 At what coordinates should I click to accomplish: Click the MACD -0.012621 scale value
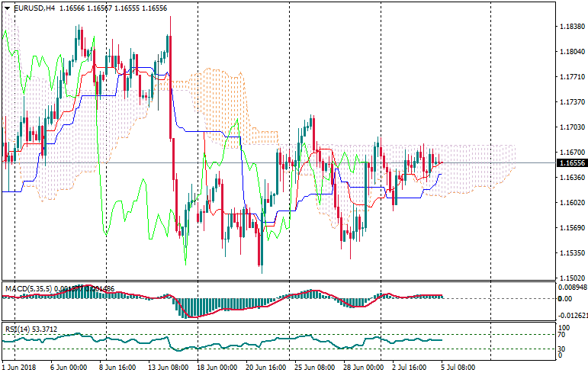[572, 315]
